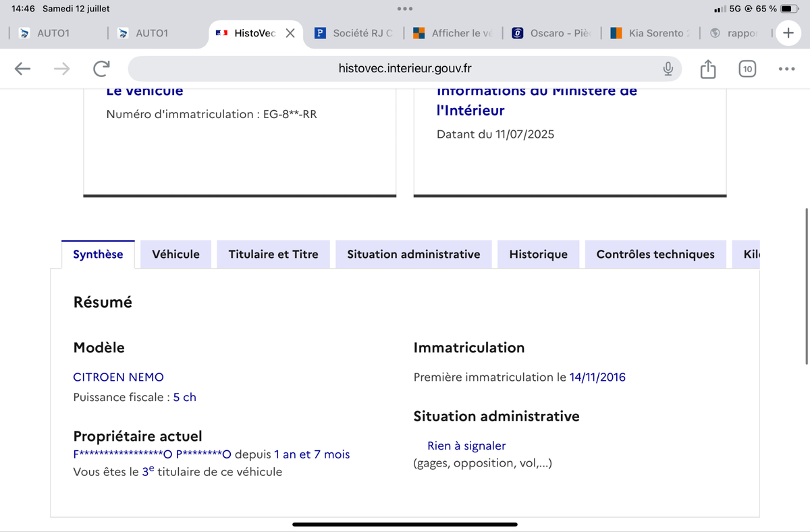810x532 pixels.
Task: Click the CITROEN NEMO model text
Action: (118, 377)
